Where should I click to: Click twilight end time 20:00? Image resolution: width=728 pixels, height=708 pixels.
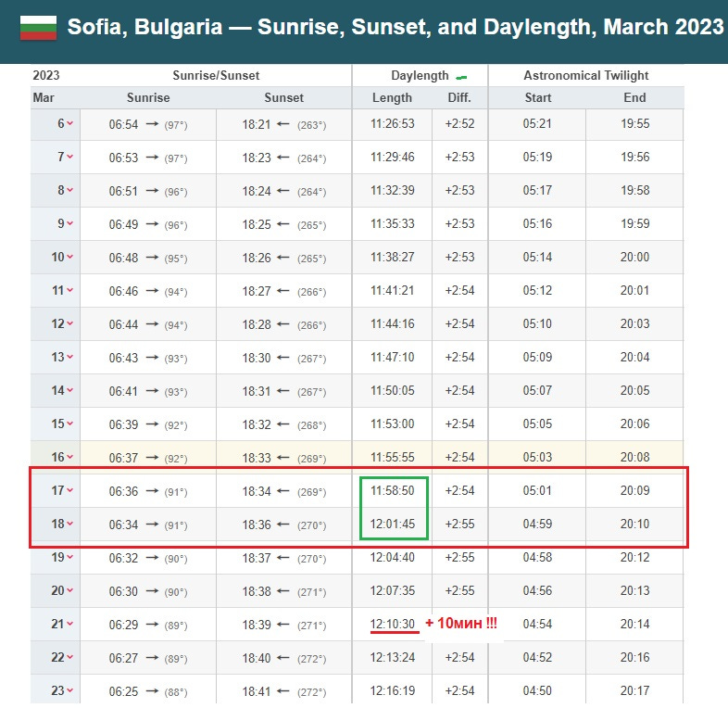click(634, 257)
